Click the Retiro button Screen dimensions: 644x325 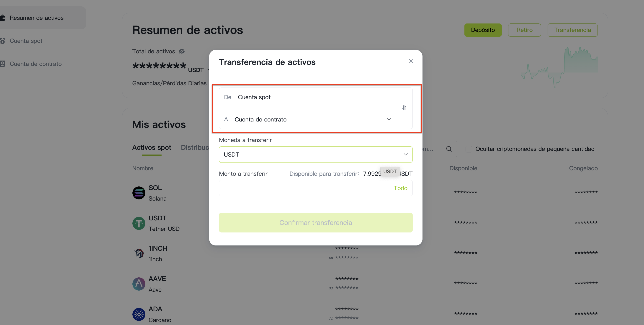(x=525, y=30)
